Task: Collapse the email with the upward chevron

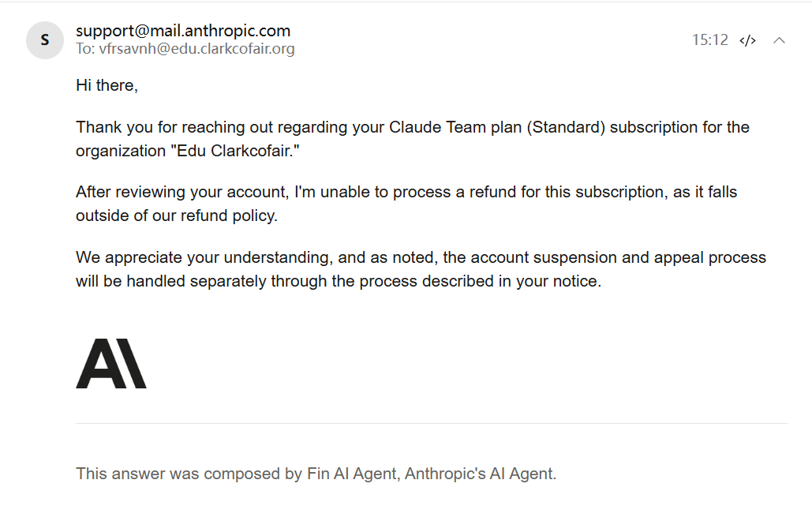Action: (779, 40)
